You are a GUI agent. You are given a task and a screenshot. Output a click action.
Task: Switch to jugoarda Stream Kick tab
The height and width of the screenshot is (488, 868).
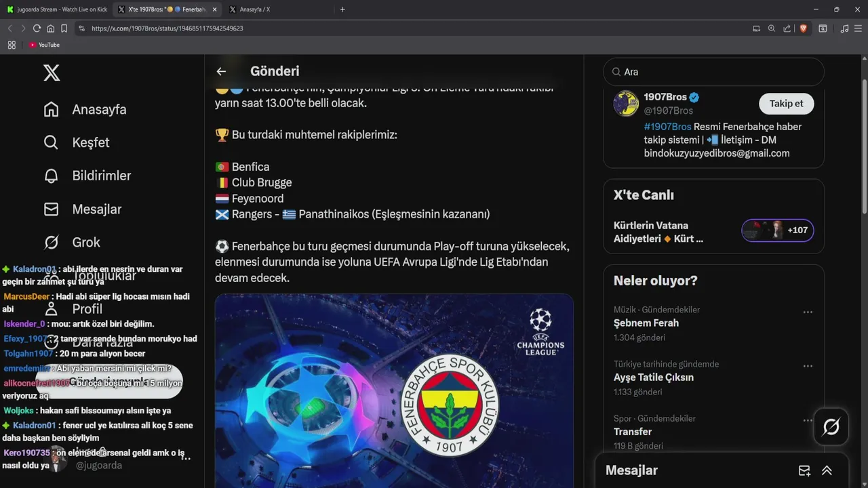[x=56, y=9]
